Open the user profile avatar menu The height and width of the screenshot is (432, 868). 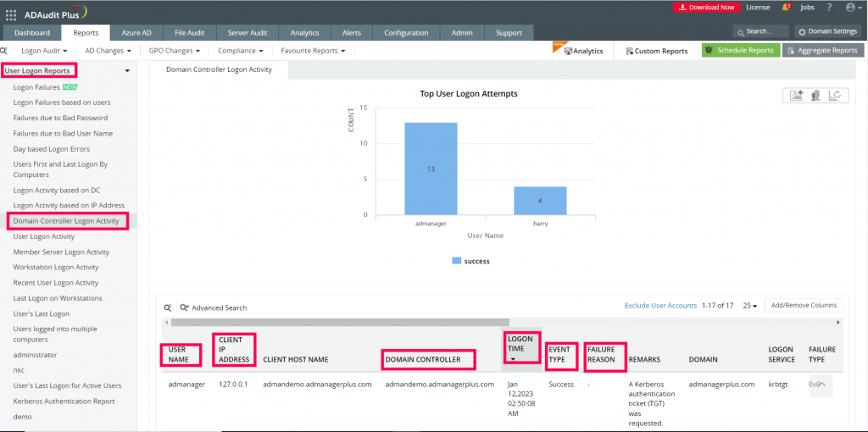[852, 7]
